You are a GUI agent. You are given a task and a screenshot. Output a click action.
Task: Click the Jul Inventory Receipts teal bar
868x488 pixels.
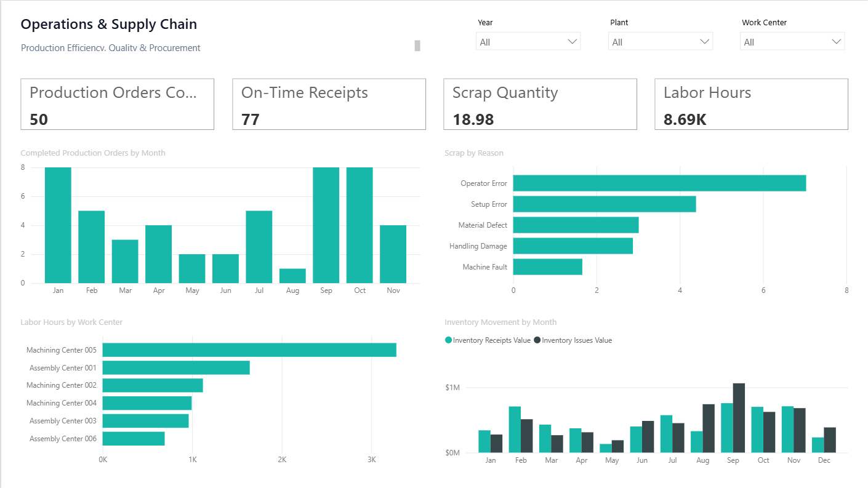click(666, 434)
